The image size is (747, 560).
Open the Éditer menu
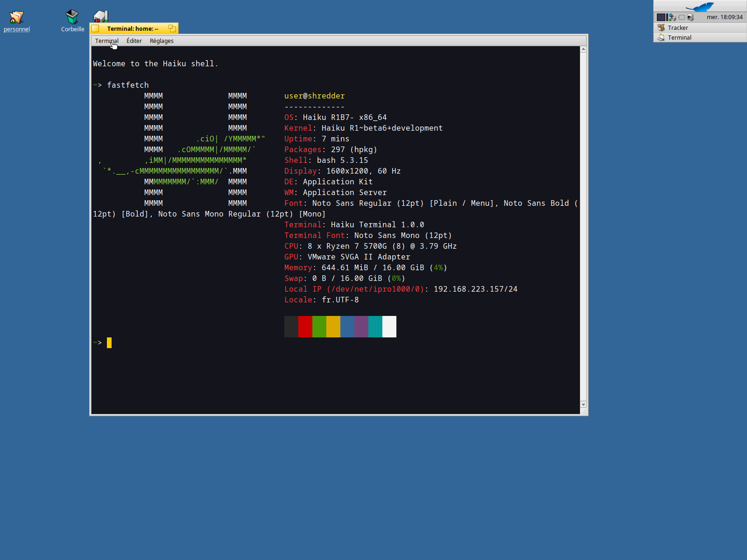pyautogui.click(x=134, y=41)
